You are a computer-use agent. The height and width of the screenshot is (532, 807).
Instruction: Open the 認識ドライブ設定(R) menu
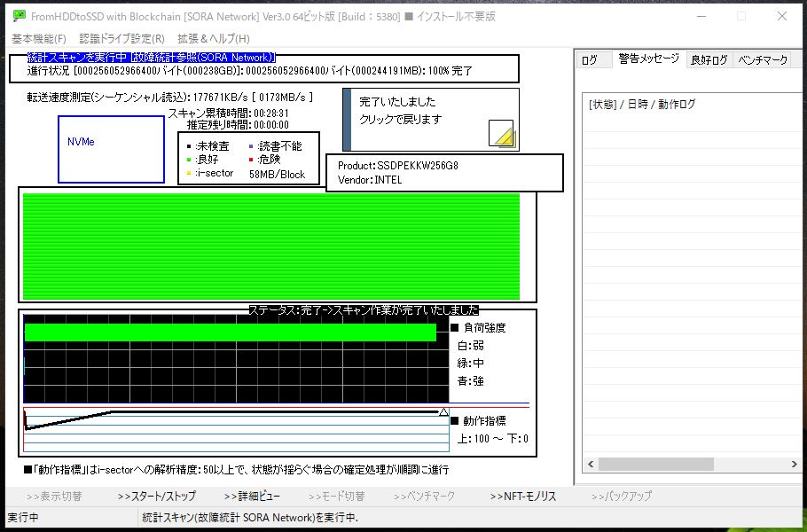pos(122,39)
